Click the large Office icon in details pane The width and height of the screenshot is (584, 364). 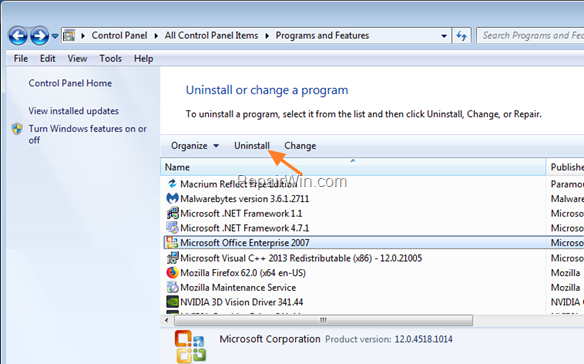pos(190,346)
